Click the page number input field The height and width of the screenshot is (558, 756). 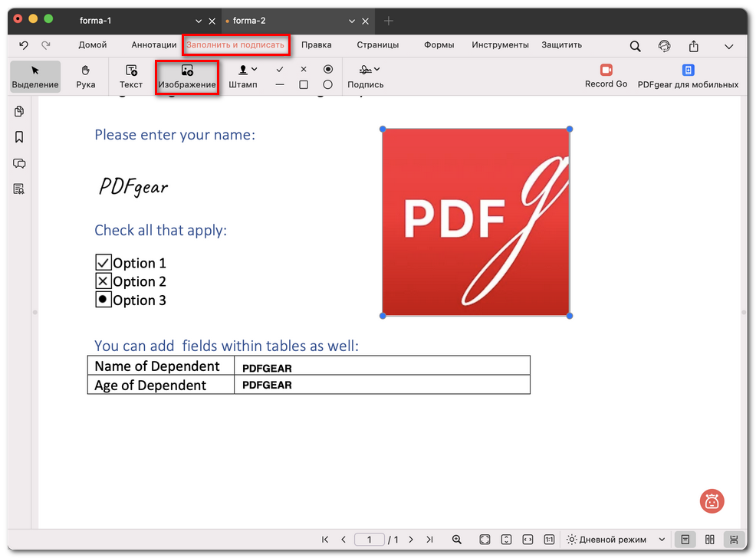370,540
